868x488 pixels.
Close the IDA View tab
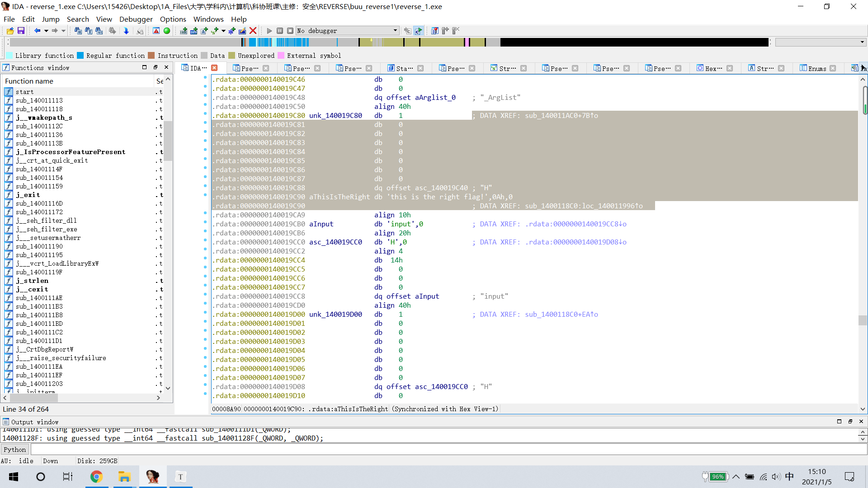pyautogui.click(x=215, y=68)
